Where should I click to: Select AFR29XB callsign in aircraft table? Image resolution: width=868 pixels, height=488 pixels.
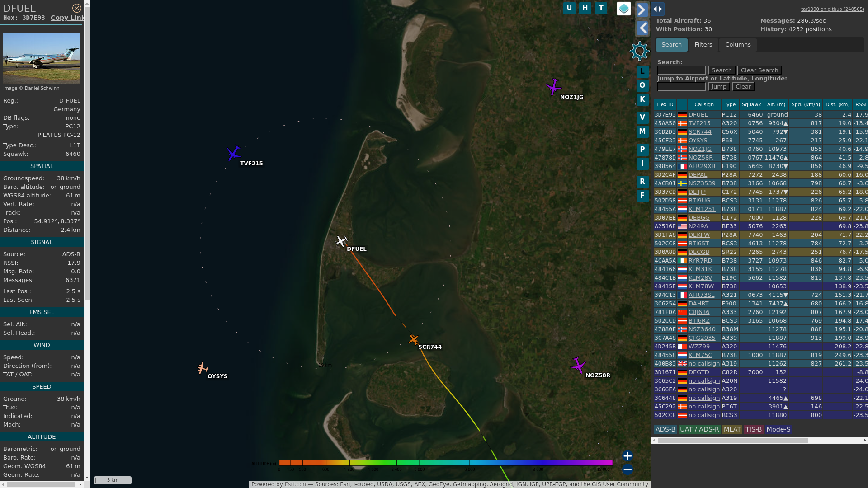tap(702, 166)
